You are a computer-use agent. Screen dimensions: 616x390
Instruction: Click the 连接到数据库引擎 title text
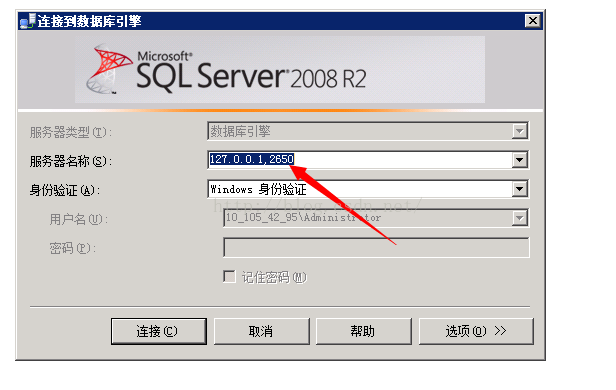tap(90, 21)
